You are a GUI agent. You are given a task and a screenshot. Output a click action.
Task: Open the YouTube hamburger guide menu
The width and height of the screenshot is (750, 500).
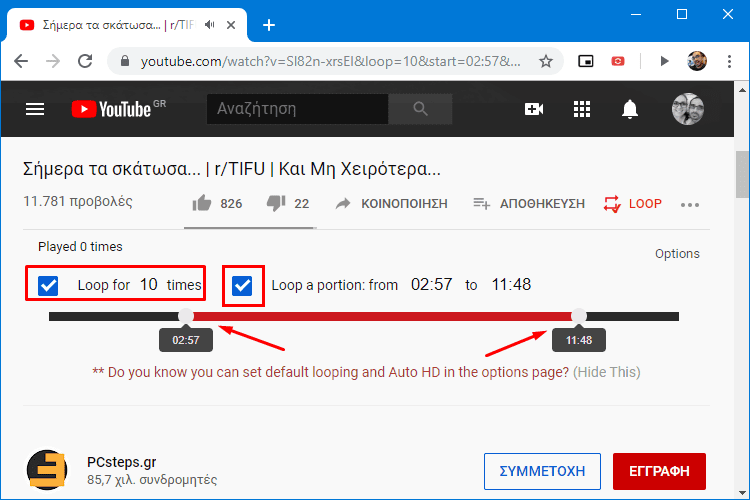[x=35, y=109]
